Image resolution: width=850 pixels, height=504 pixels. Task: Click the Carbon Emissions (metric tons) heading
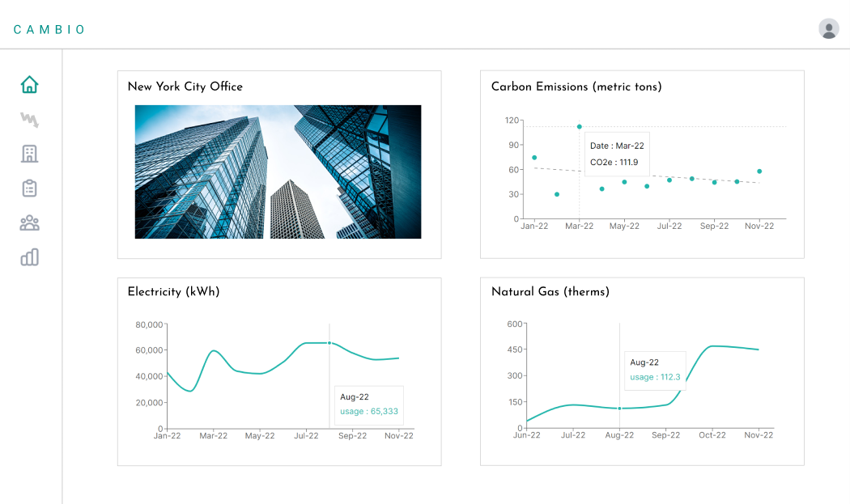point(576,87)
